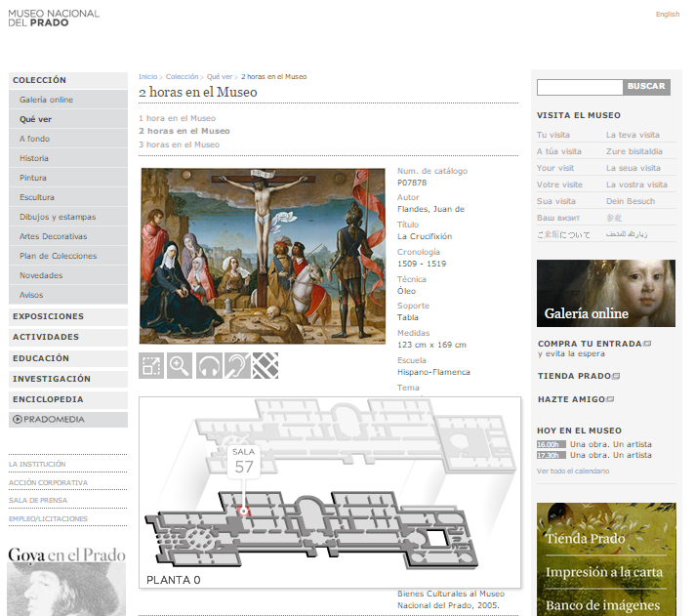Click the floor plan map icon
The image size is (695, 616).
[266, 365]
